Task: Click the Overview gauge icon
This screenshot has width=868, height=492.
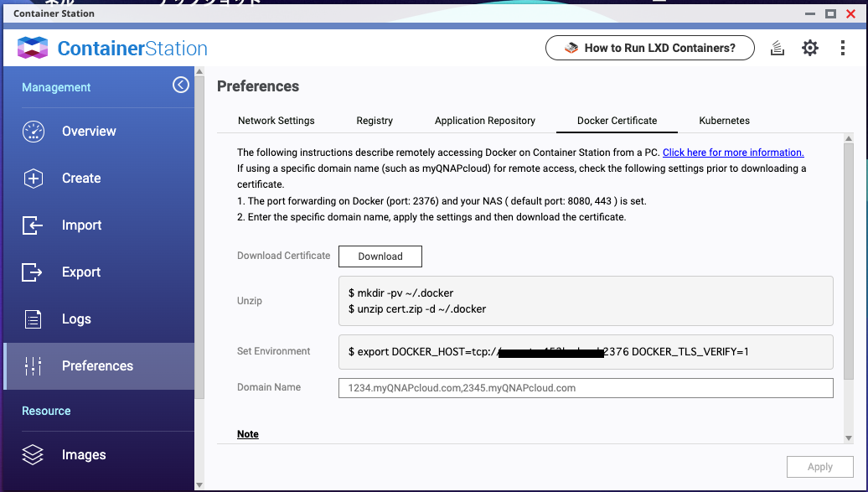Action: click(x=34, y=132)
